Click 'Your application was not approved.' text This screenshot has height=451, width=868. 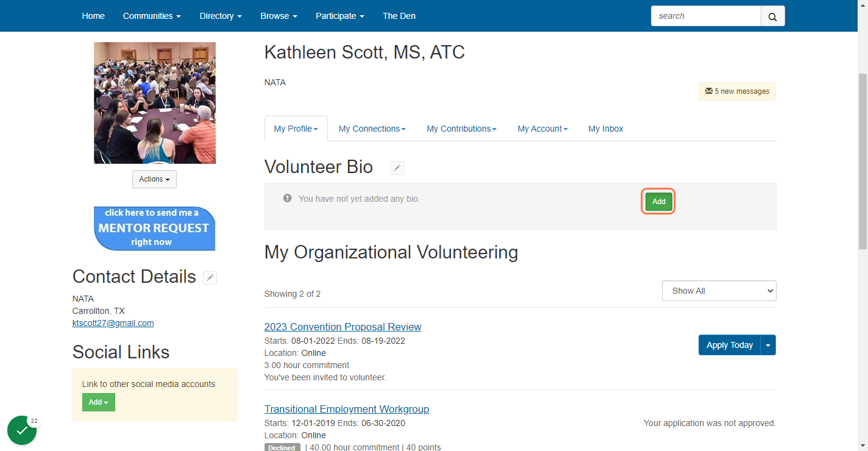coord(710,423)
